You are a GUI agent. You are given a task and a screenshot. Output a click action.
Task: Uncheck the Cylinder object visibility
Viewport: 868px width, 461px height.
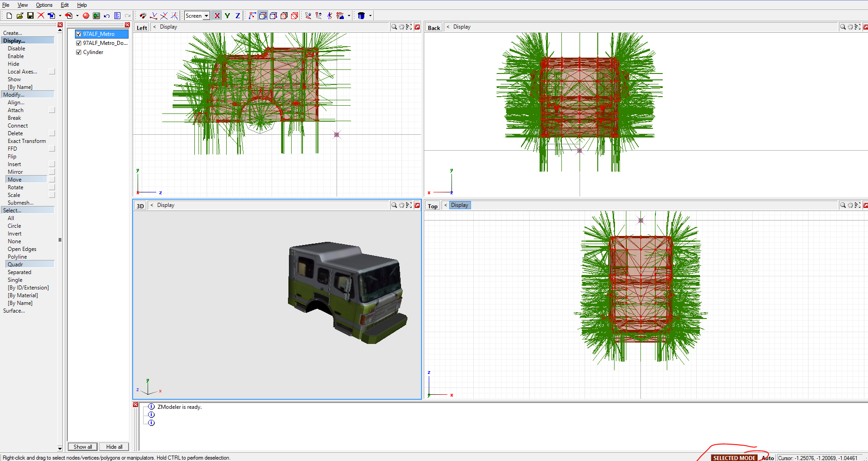[79, 52]
